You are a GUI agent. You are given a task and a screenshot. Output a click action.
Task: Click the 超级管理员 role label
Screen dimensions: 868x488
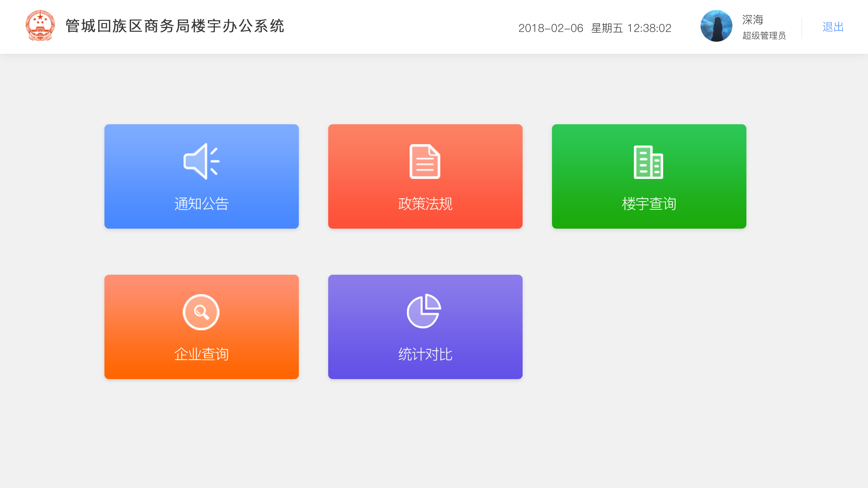click(x=764, y=36)
